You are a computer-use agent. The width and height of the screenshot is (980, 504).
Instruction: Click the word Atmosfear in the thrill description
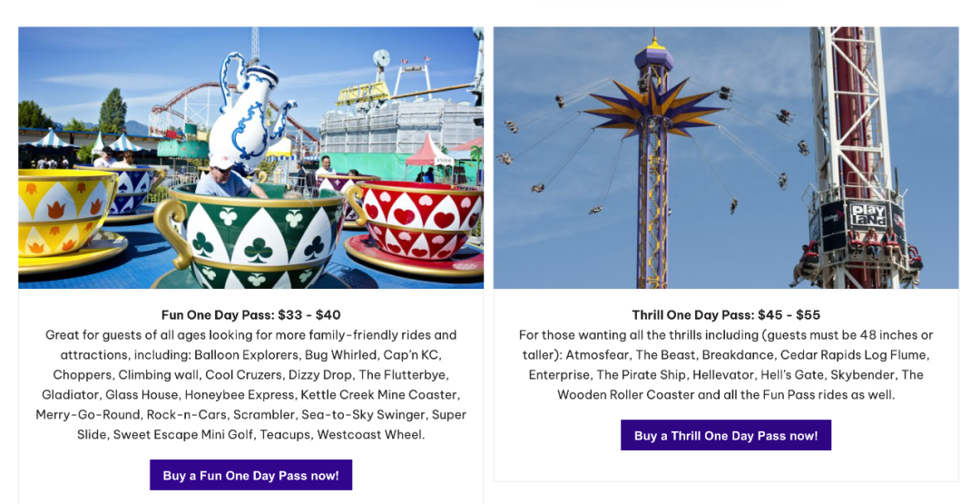(597, 354)
